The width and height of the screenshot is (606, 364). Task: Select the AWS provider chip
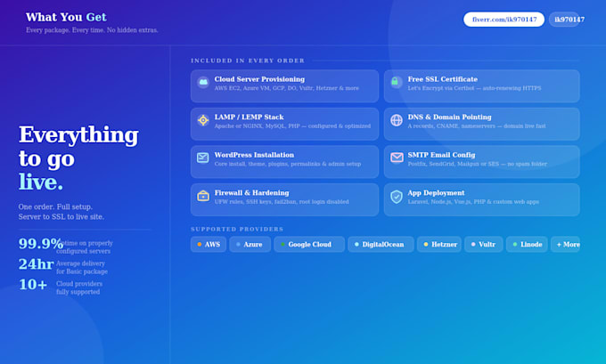(209, 245)
